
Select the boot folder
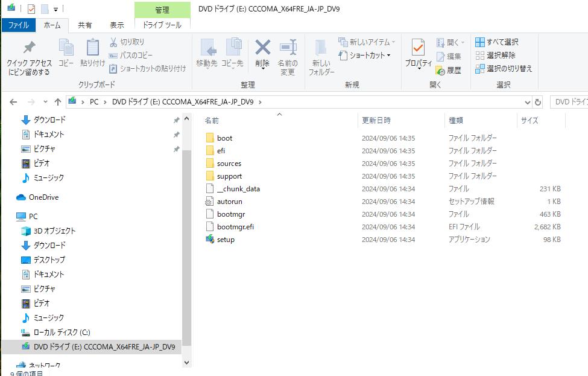click(x=224, y=138)
